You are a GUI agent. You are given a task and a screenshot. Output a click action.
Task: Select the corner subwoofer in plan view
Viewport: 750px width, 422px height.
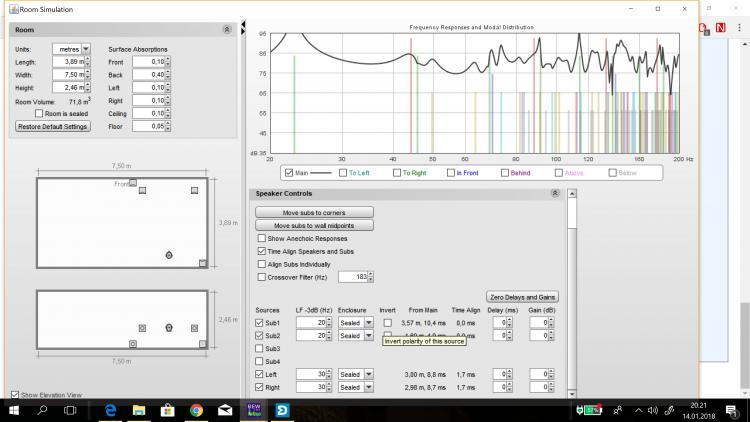[203, 263]
